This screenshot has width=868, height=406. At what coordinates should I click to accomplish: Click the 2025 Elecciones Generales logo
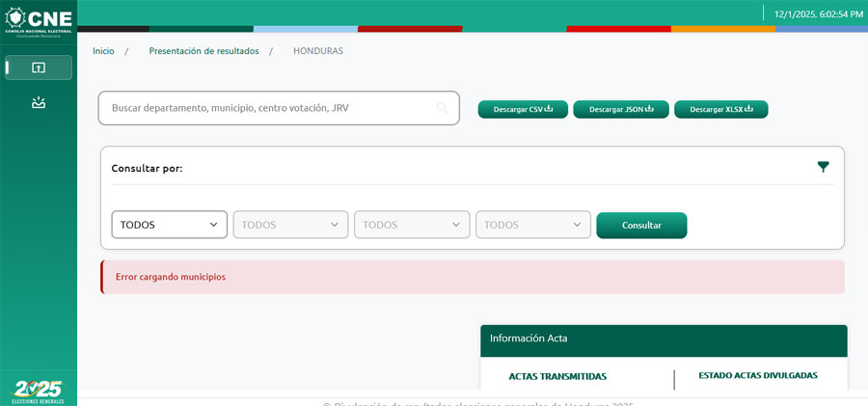pyautogui.click(x=39, y=391)
